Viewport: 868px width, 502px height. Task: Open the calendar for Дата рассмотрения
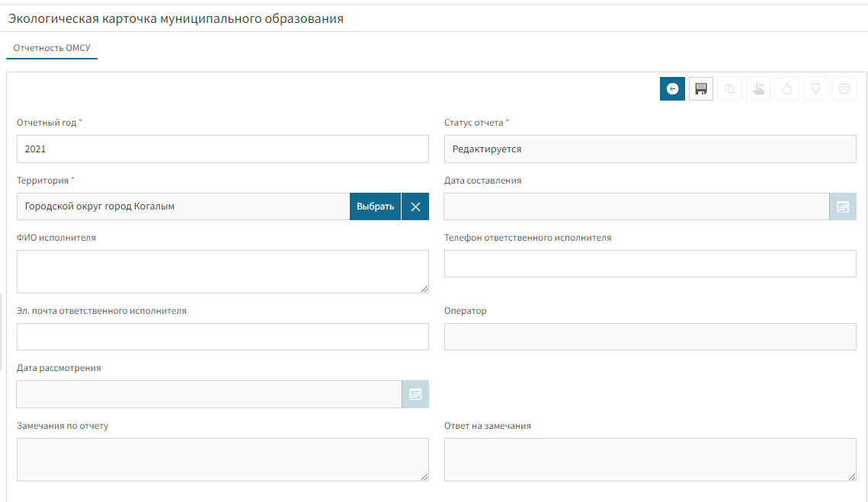pos(415,394)
